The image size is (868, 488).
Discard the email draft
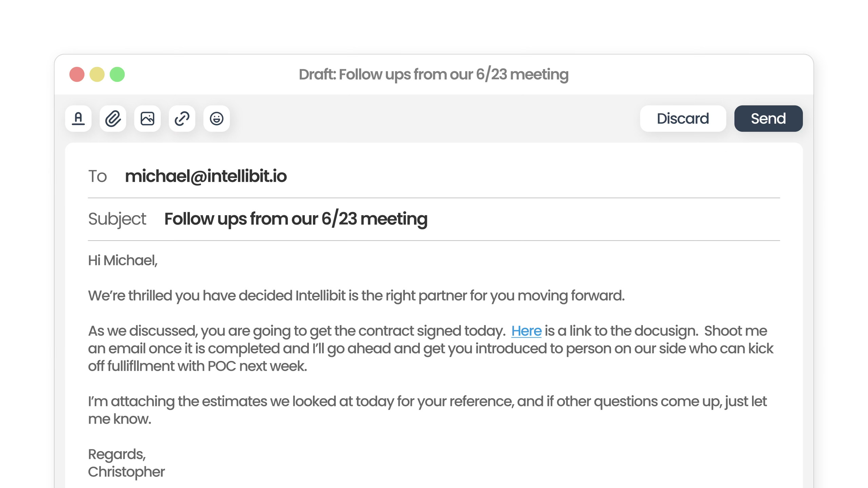tap(683, 119)
